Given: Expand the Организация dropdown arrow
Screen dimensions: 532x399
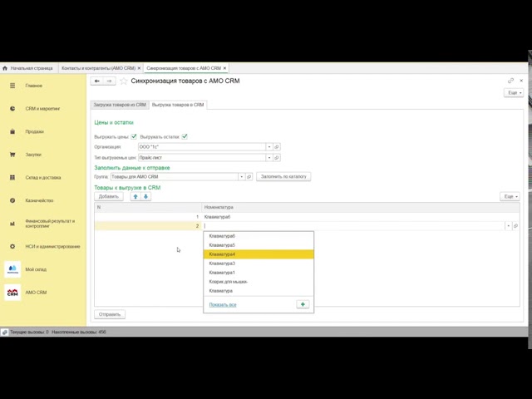Looking at the screenshot, I should pos(268,147).
